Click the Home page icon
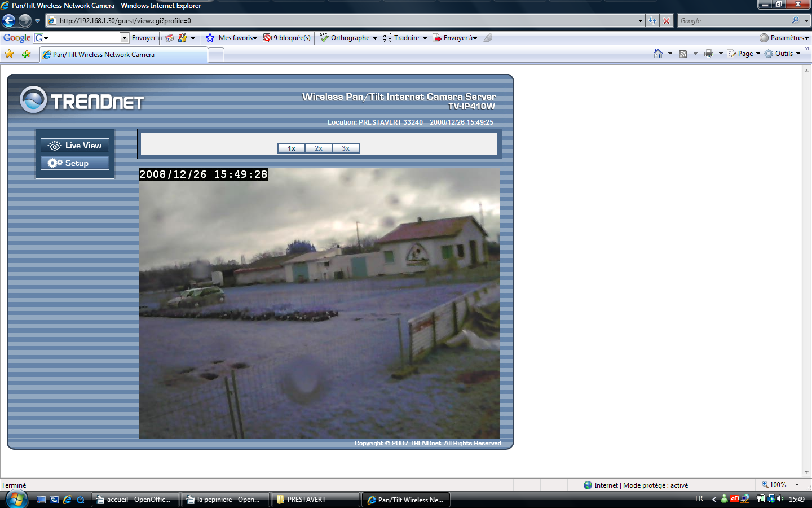812x508 pixels. tap(657, 54)
